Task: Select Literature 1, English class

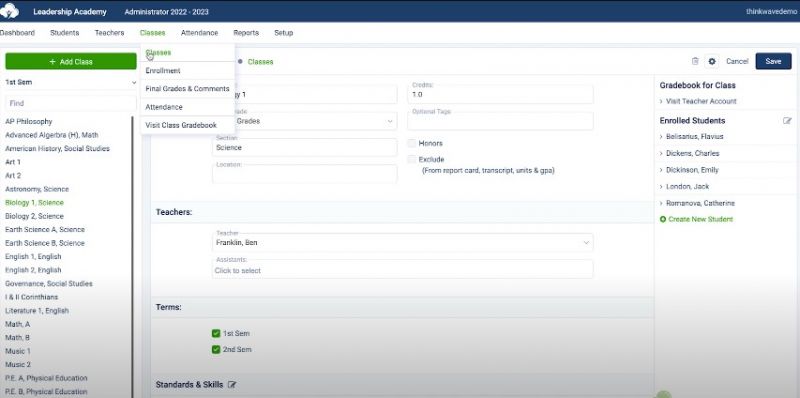Action: 37,311
